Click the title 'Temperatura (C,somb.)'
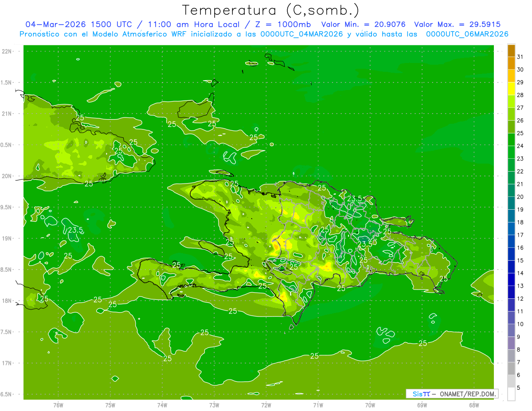This screenshot has height=411, width=532. tap(271, 10)
